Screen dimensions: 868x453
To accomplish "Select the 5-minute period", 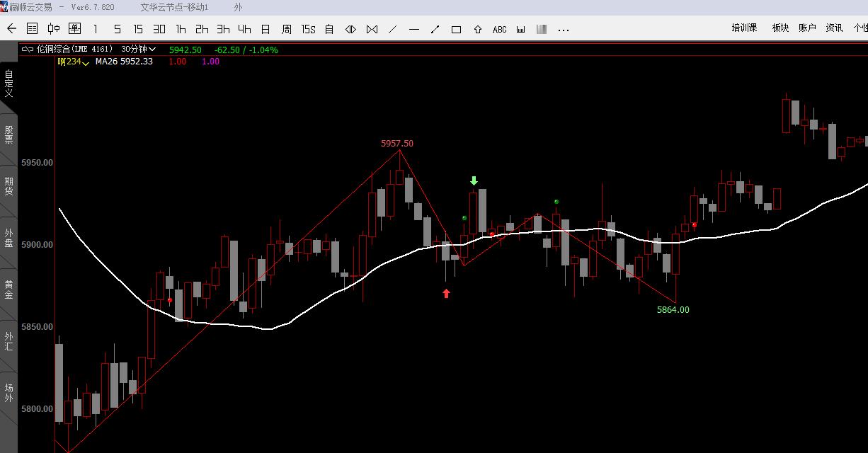I will [x=117, y=29].
